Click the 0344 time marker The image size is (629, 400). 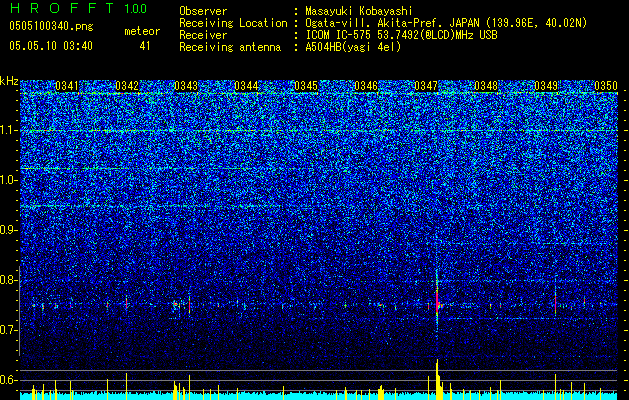pyautogui.click(x=246, y=86)
